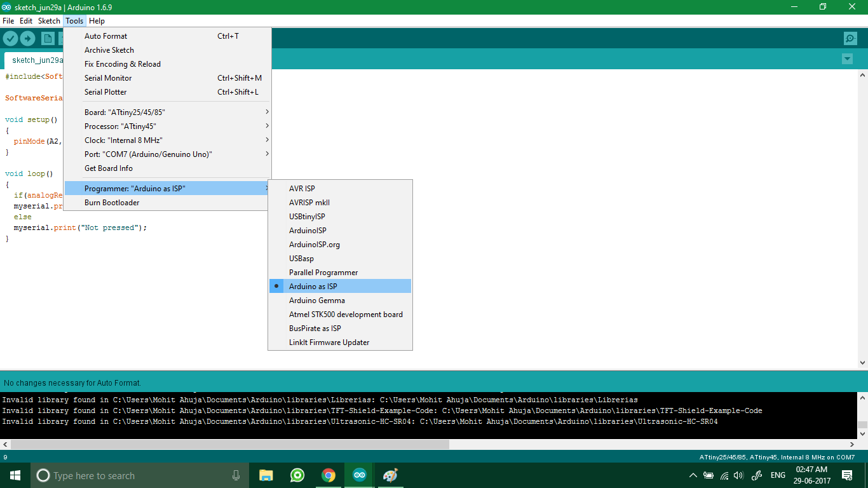Click the Verify checkmark toolbar icon

pyautogui.click(x=10, y=39)
